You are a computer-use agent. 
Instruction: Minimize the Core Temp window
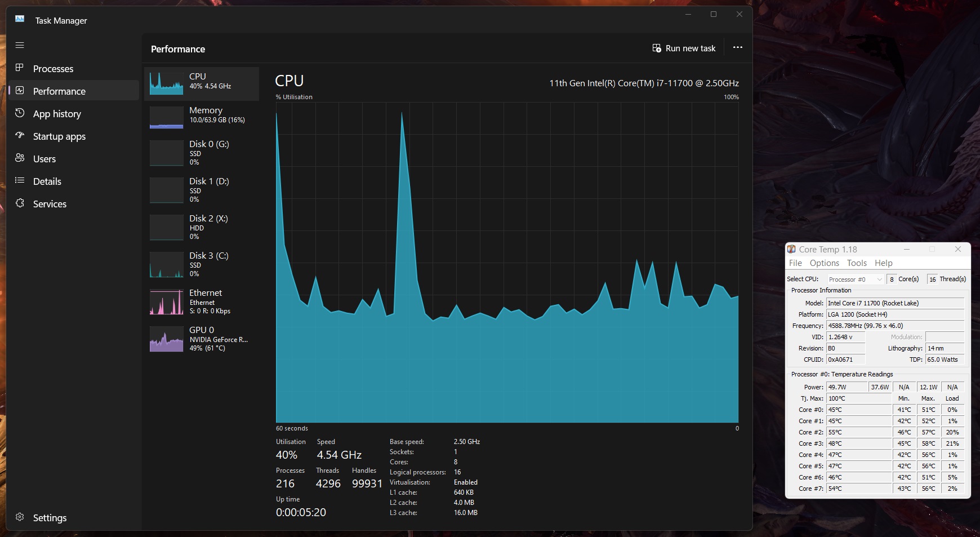pos(907,249)
